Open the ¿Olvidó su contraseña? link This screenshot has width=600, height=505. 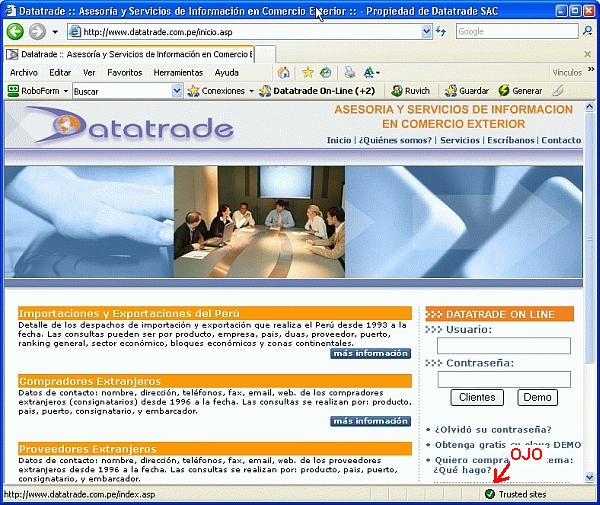tap(493, 430)
